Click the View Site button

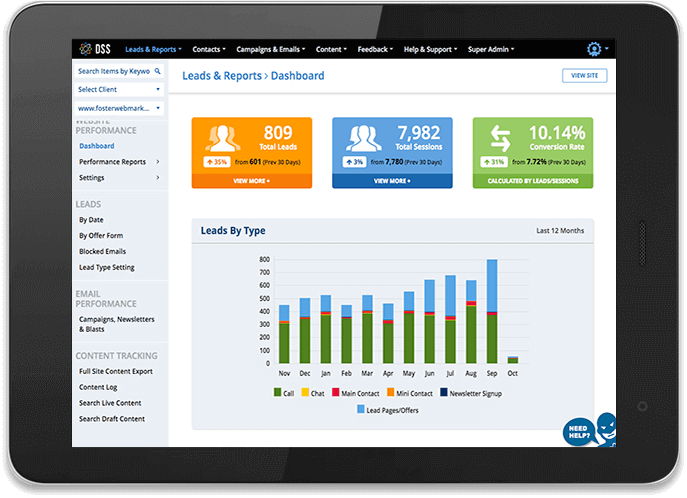point(584,75)
